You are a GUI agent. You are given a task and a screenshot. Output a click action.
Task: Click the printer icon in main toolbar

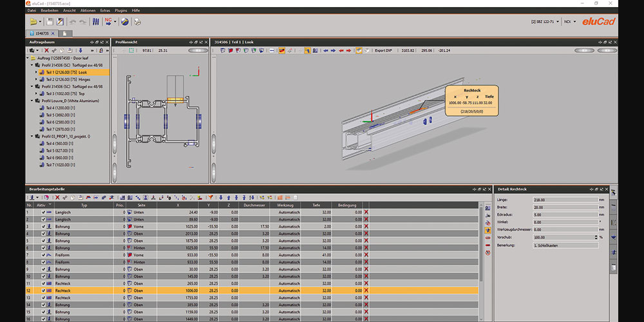[x=138, y=22]
